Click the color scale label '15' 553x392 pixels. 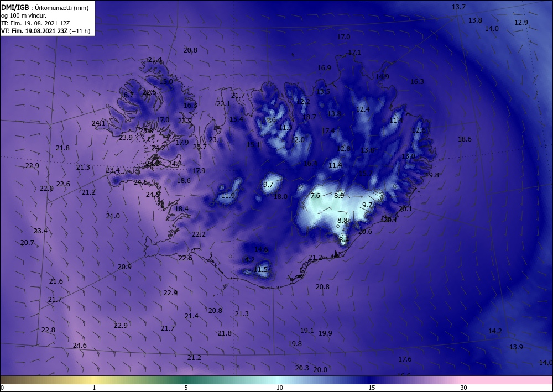pos(372,388)
